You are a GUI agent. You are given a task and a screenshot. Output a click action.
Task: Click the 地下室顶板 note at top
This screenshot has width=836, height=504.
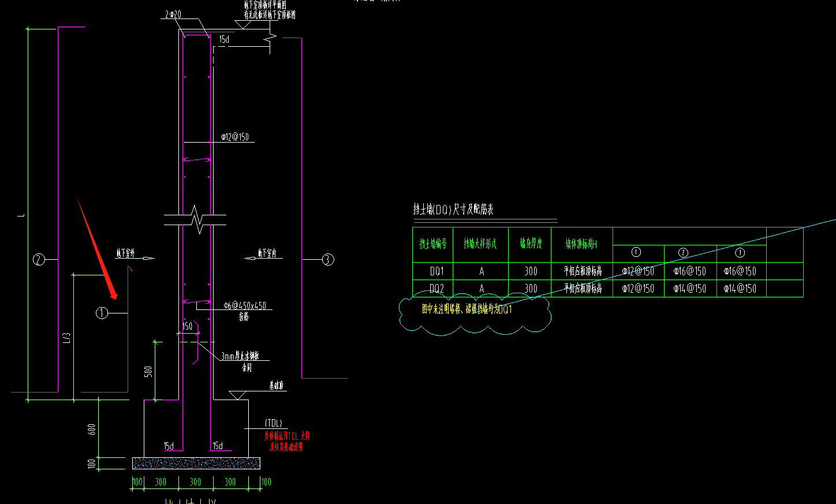(270, 10)
